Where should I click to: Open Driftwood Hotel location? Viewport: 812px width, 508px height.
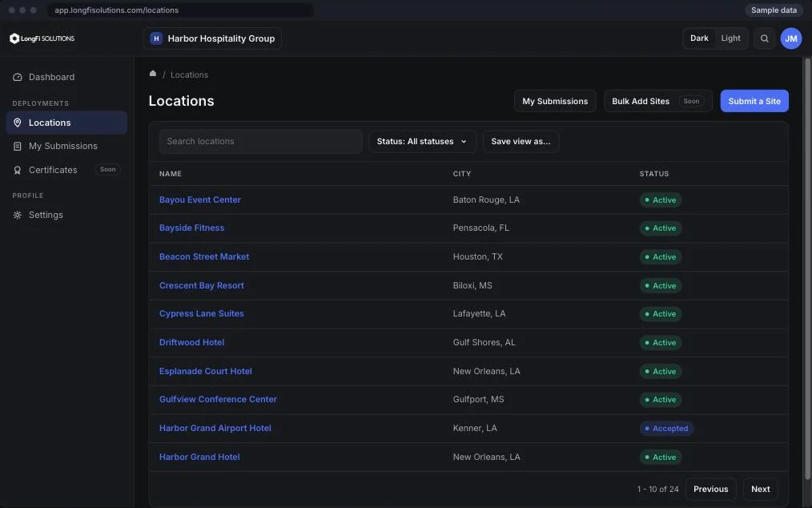point(191,343)
